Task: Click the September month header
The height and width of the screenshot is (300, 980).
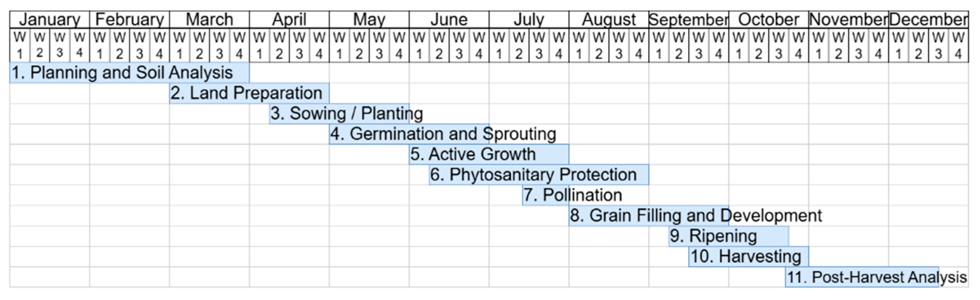Action: [689, 19]
